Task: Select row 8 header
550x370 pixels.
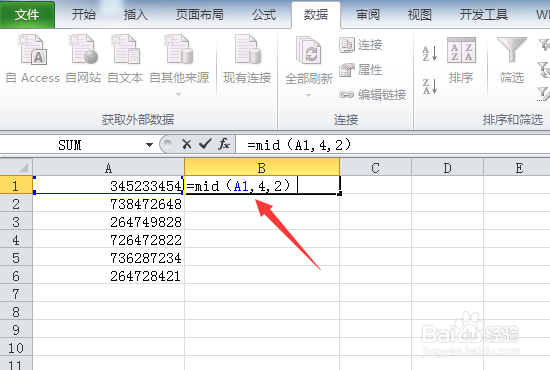Action: (x=16, y=311)
